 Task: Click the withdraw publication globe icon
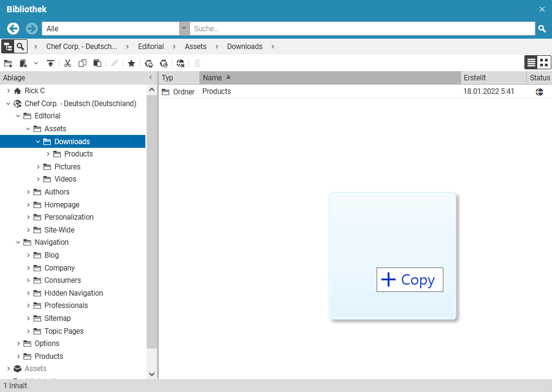pos(180,63)
